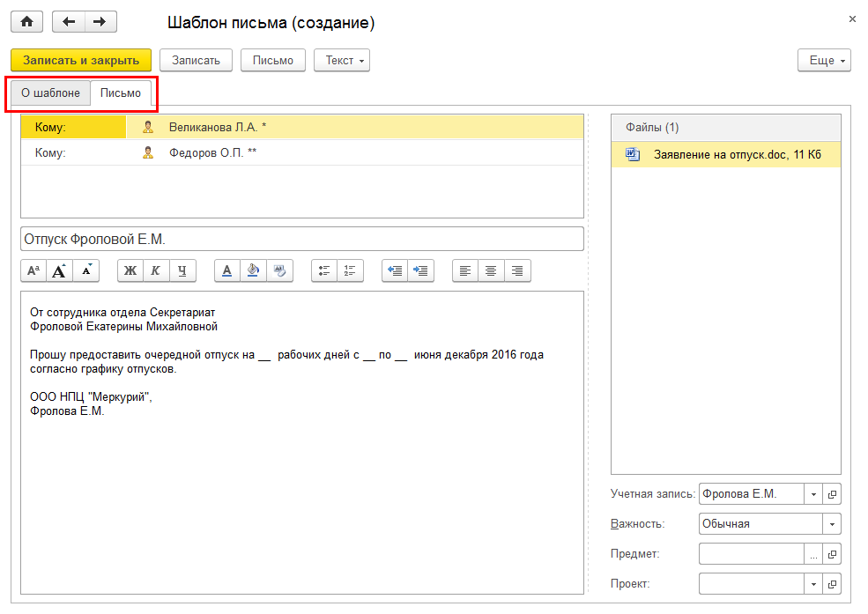Pick the text color
The width and height of the screenshot is (868, 614).
[x=227, y=270]
